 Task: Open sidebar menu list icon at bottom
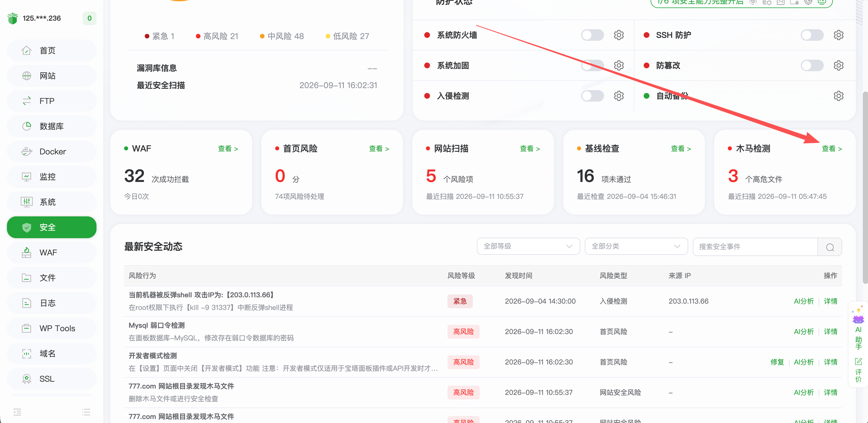click(86, 412)
